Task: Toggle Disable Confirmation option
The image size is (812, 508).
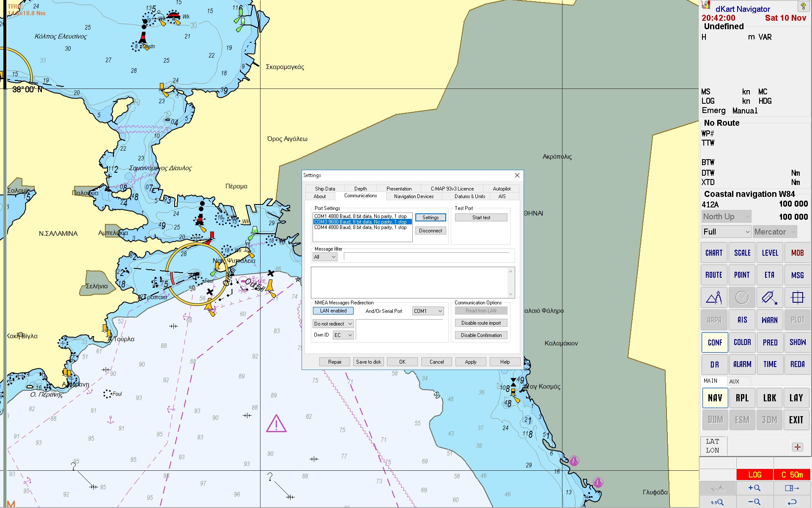Action: [481, 335]
